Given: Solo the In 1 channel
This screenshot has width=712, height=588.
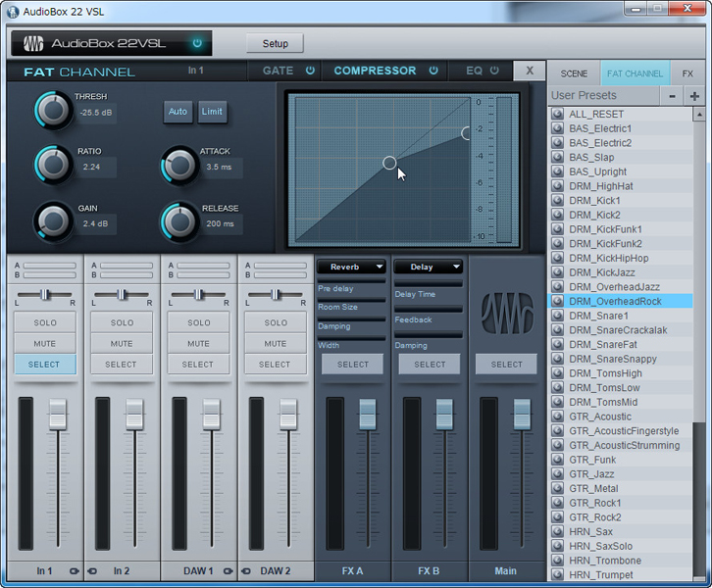Looking at the screenshot, I should click(x=45, y=322).
